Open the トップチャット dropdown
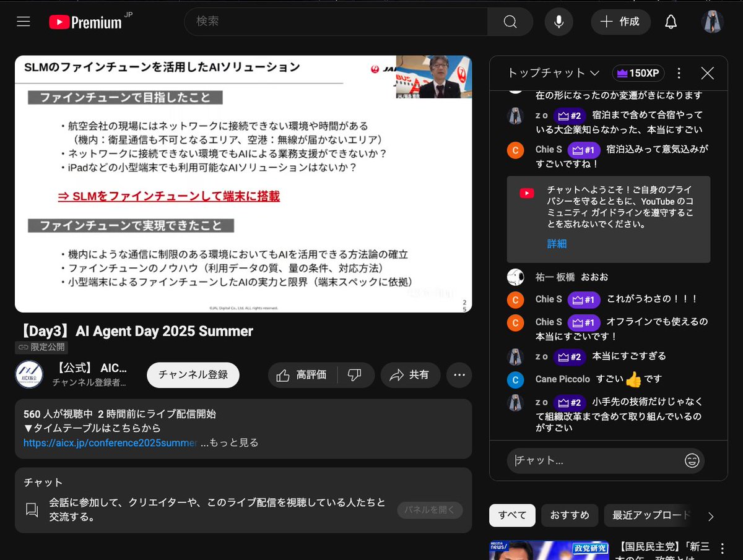743x560 pixels. point(553,73)
